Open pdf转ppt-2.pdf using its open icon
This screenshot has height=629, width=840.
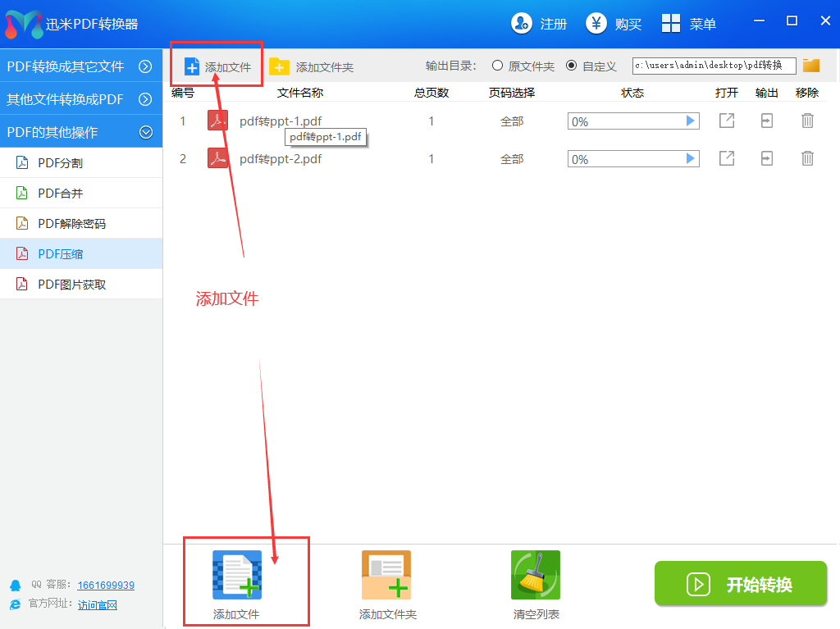point(727,158)
